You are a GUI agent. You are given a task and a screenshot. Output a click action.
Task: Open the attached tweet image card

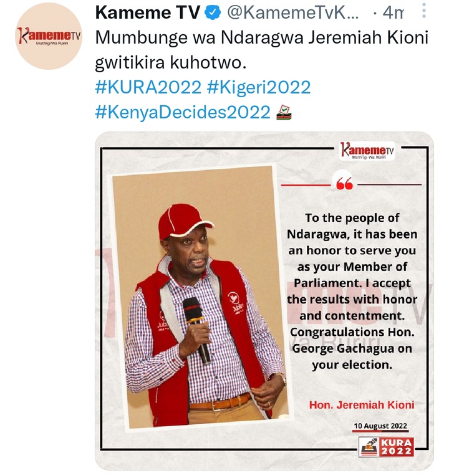(264, 301)
